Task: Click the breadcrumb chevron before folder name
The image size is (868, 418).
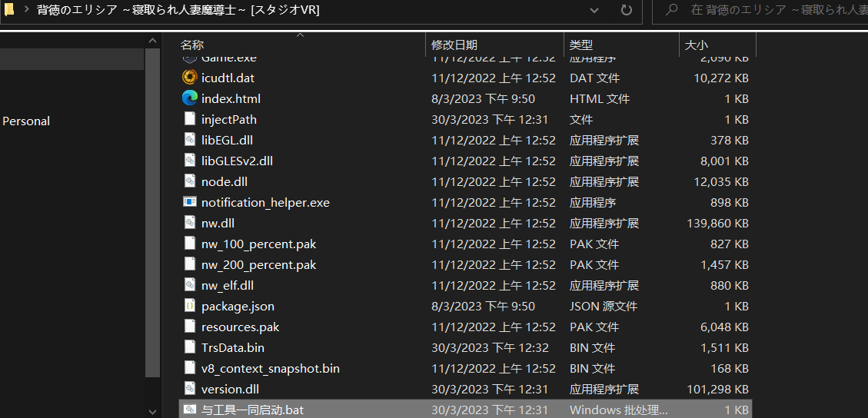Action: coord(25,11)
